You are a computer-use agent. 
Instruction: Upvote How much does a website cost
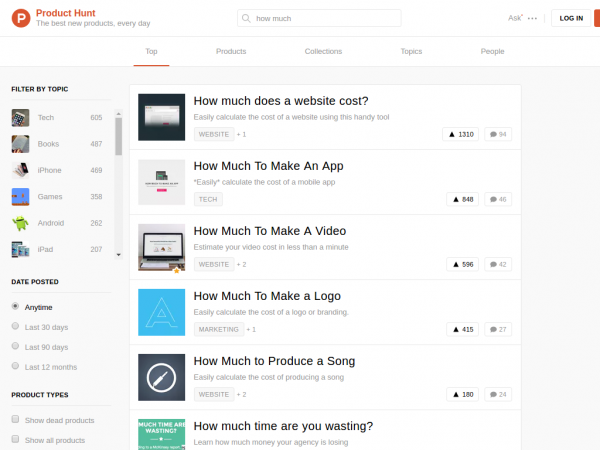[459, 134]
